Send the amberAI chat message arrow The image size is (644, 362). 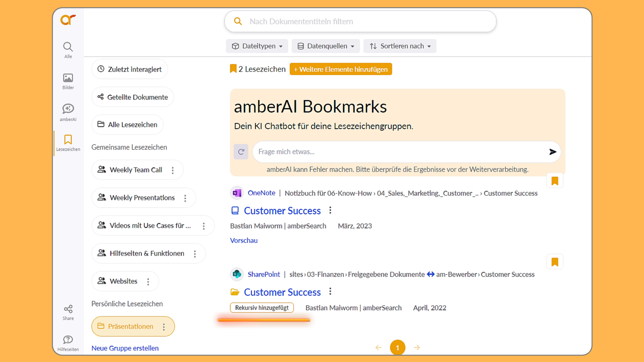pos(553,152)
